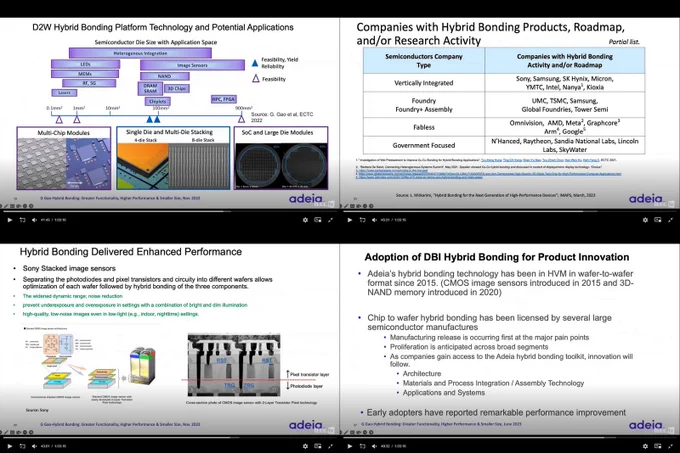Viewport: 680px width, 453px height.
Task: Go fullscreen on the D2W Hybrid Bonding Platform video
Action: point(330,220)
